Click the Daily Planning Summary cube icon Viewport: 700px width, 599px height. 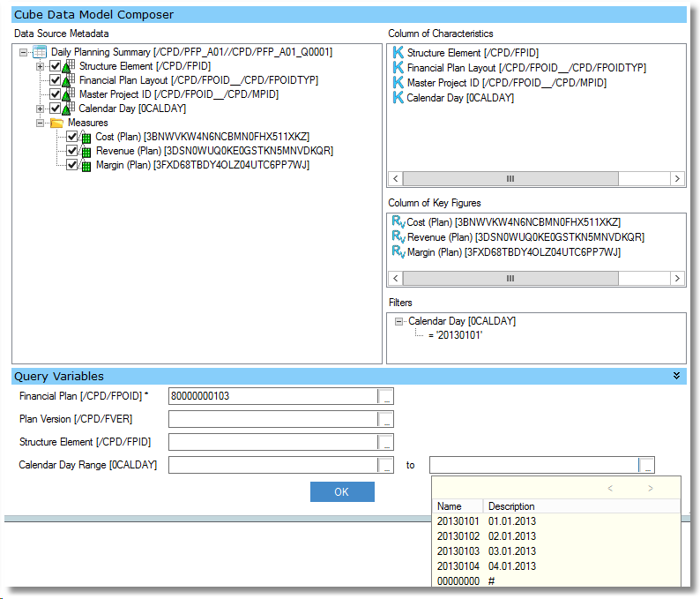point(40,52)
